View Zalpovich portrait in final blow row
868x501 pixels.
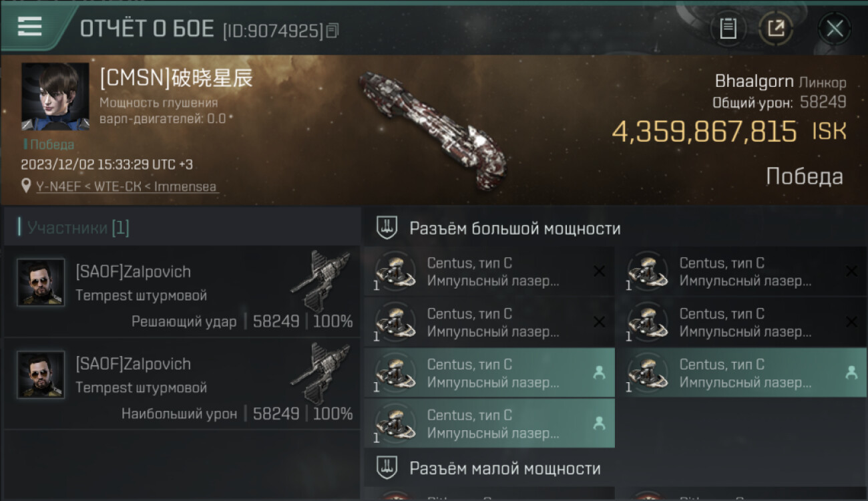coord(41,283)
